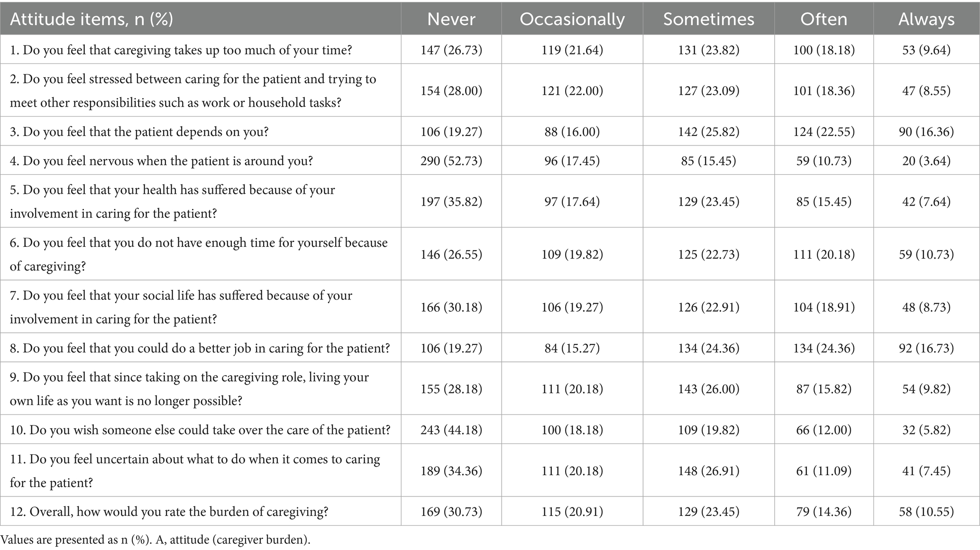The height and width of the screenshot is (550, 980).
Task: Select the cell showing 148 (26.91)
Action: click(x=708, y=470)
